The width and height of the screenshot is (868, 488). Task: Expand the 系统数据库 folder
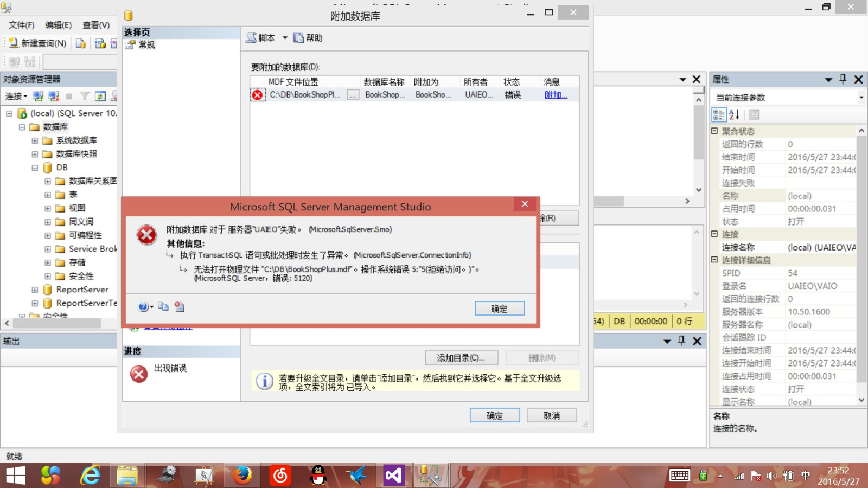coord(35,140)
